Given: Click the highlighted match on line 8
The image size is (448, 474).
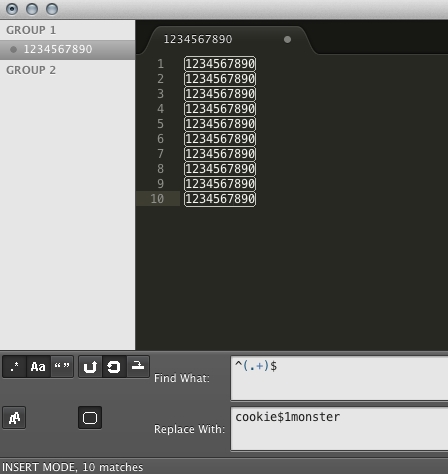Looking at the screenshot, I should [x=220, y=169].
